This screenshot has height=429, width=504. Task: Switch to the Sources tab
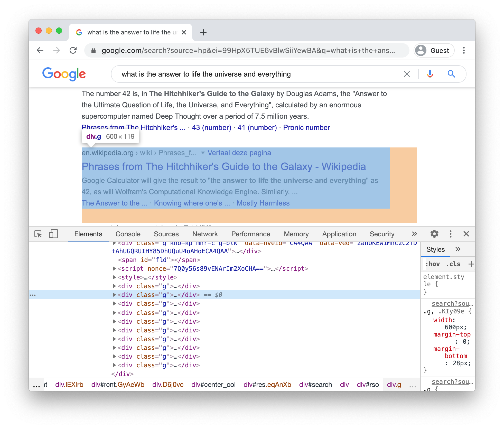[166, 234]
